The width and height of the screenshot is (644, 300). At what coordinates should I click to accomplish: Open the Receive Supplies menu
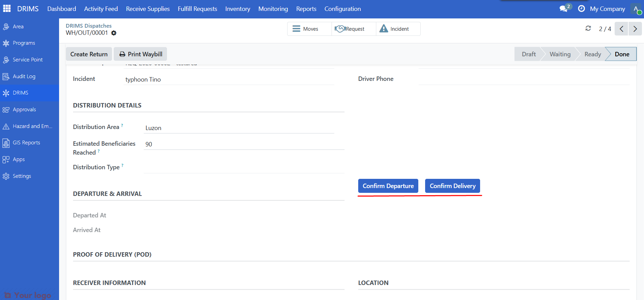(148, 9)
